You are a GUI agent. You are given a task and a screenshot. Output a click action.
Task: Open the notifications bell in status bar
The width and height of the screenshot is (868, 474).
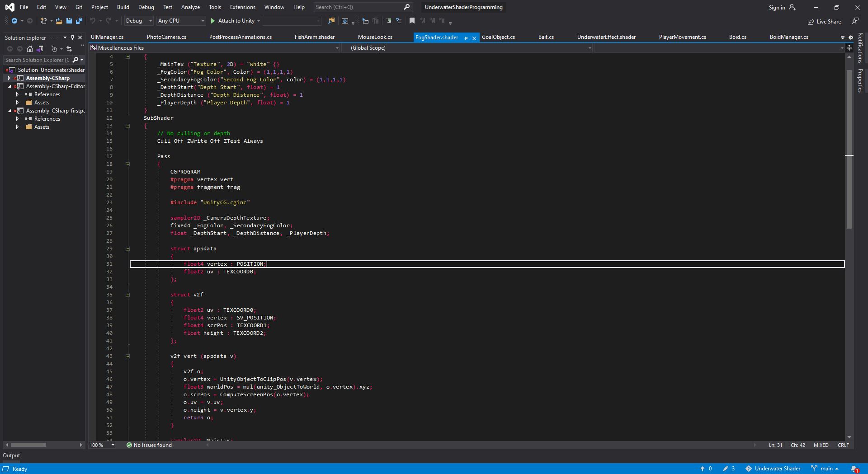(x=854, y=469)
